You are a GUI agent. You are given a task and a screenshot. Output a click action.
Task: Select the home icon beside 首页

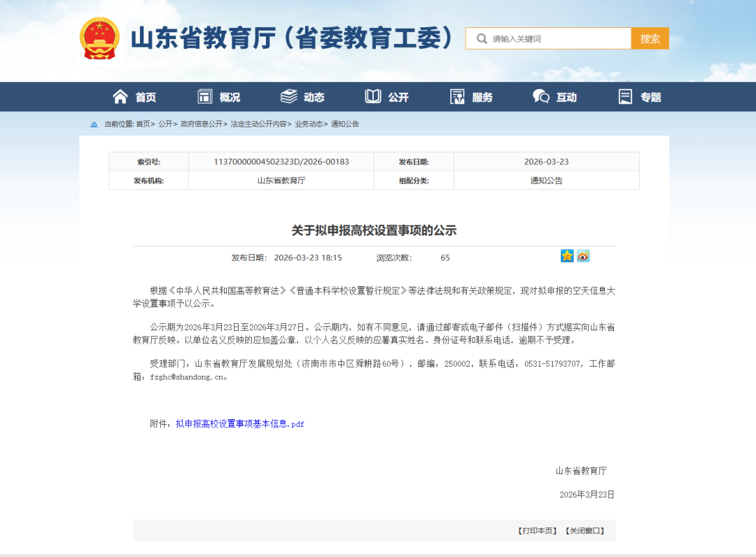(120, 96)
